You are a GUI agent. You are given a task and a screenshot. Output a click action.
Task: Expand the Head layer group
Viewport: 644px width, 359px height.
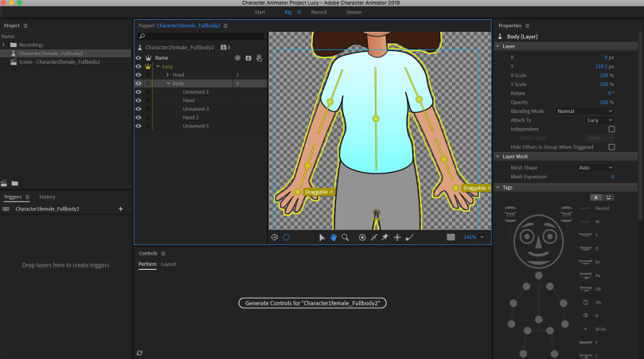(x=167, y=75)
